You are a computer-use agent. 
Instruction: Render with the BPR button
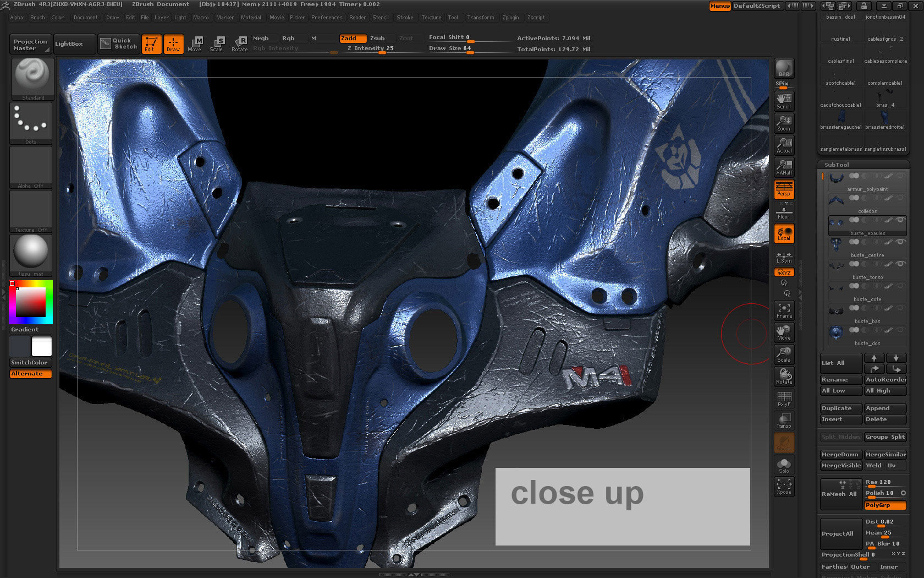click(x=784, y=68)
